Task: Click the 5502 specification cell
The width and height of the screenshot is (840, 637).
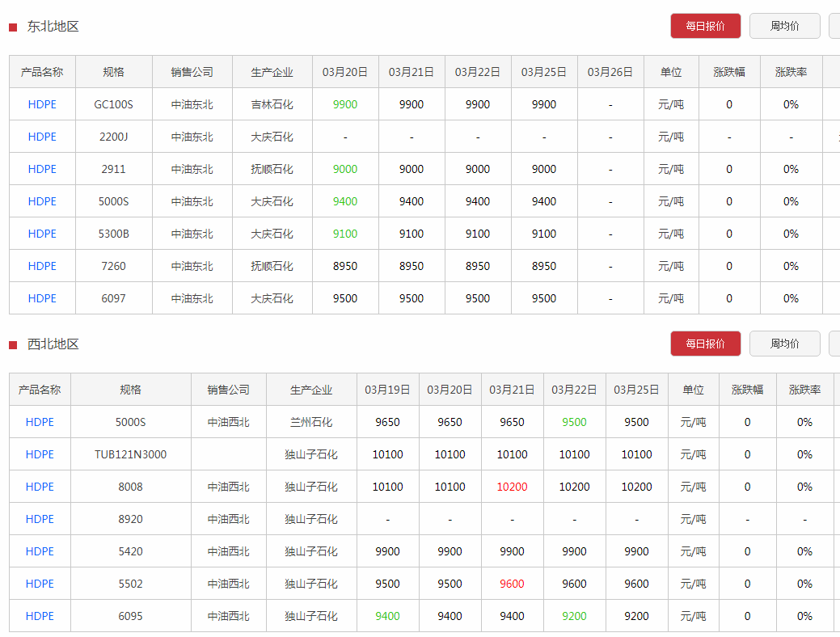Action: coord(131,584)
